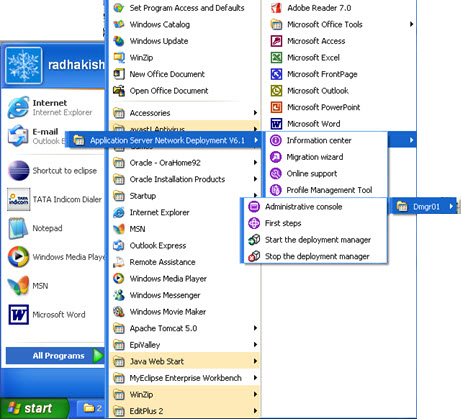
Task: Select Open Office Document
Action: (185, 91)
